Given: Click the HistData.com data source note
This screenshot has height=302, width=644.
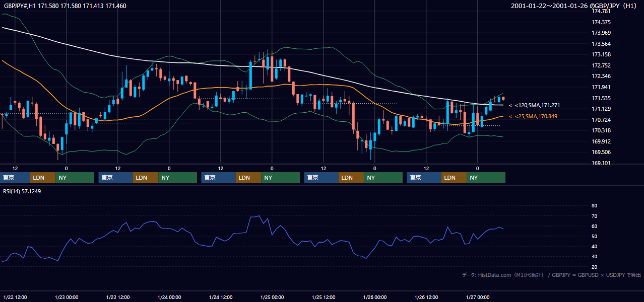Looking at the screenshot, I should pos(551,275).
